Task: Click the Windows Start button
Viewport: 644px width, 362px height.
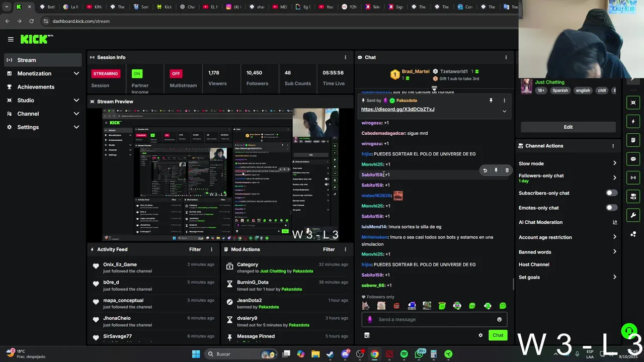Action: coord(196,354)
